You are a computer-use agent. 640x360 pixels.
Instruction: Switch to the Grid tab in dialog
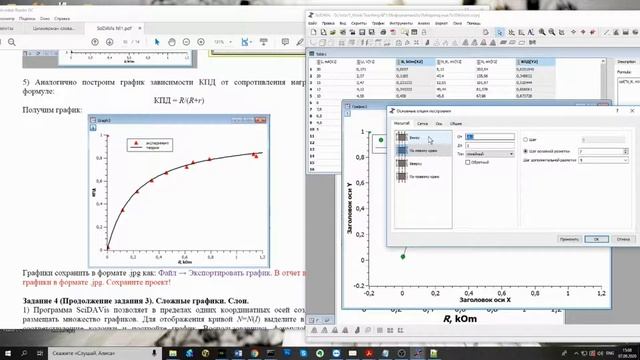tap(422, 123)
